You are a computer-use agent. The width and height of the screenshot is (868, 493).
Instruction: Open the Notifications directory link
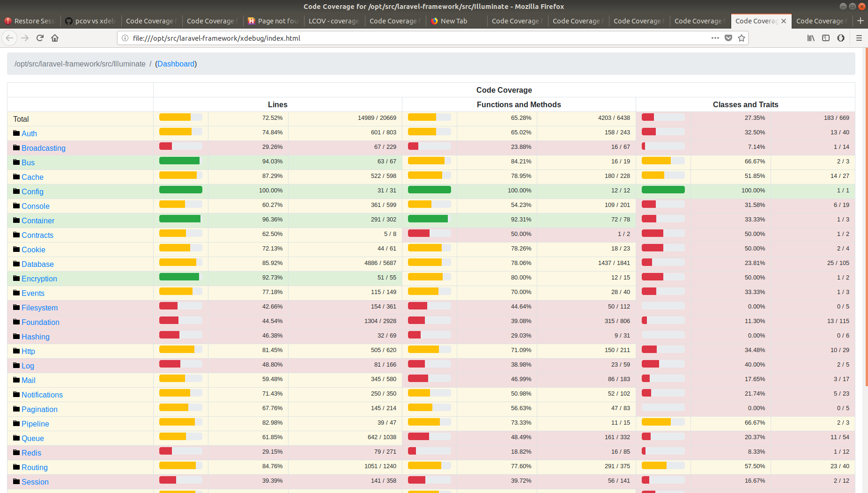(42, 395)
